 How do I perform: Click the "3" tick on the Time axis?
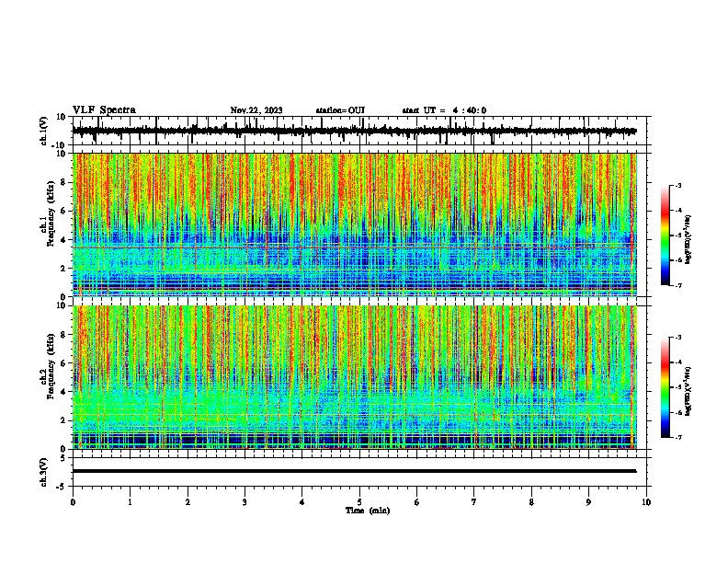point(245,502)
